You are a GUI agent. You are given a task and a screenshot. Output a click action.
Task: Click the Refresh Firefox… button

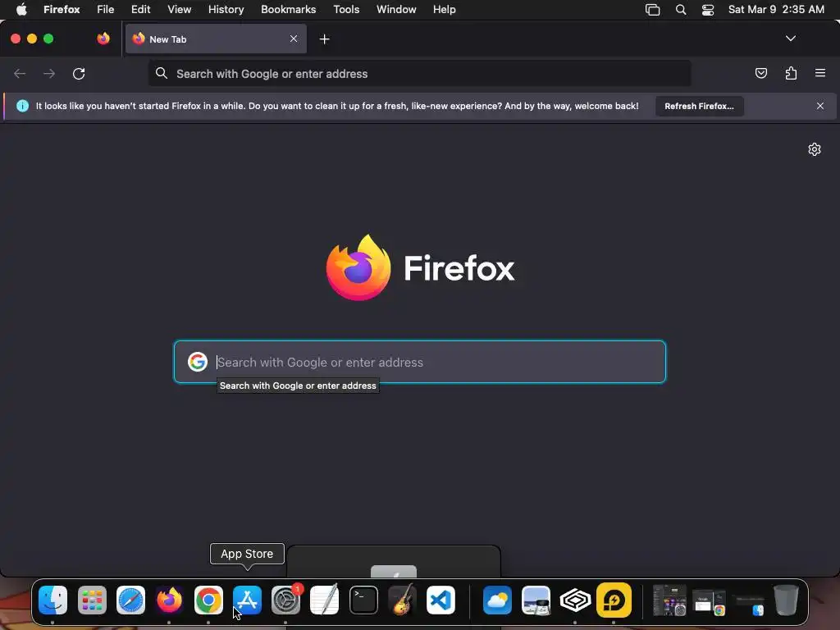[699, 106]
